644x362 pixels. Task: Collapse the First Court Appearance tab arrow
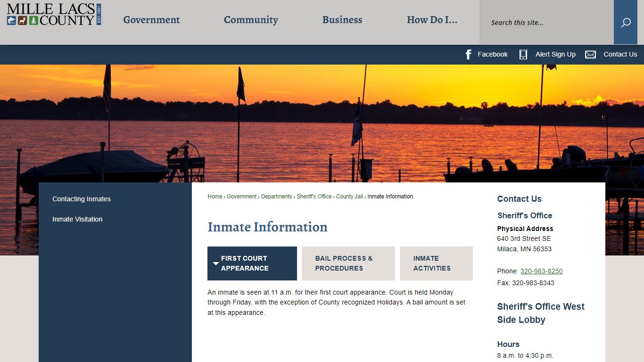click(216, 263)
